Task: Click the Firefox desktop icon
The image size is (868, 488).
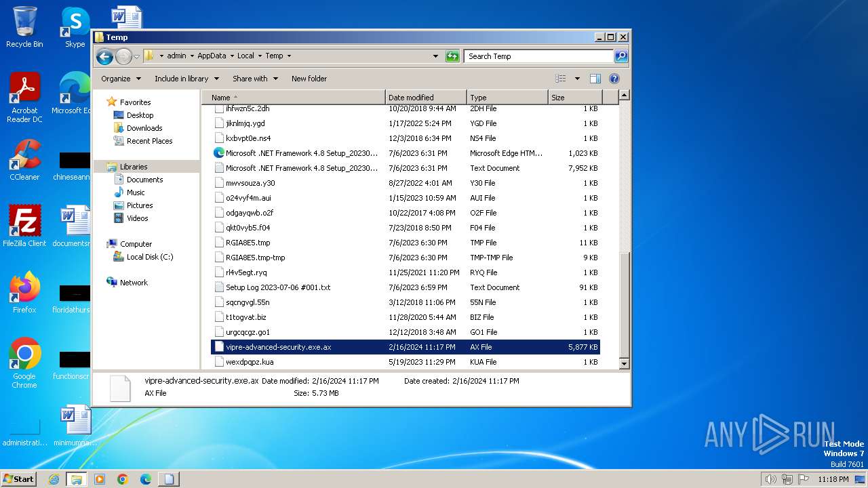Action: (x=24, y=293)
